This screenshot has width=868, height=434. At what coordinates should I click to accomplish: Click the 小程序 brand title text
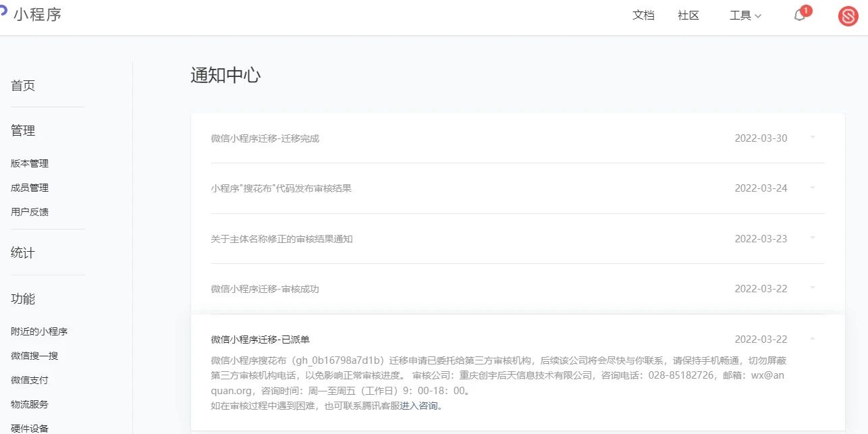(37, 13)
